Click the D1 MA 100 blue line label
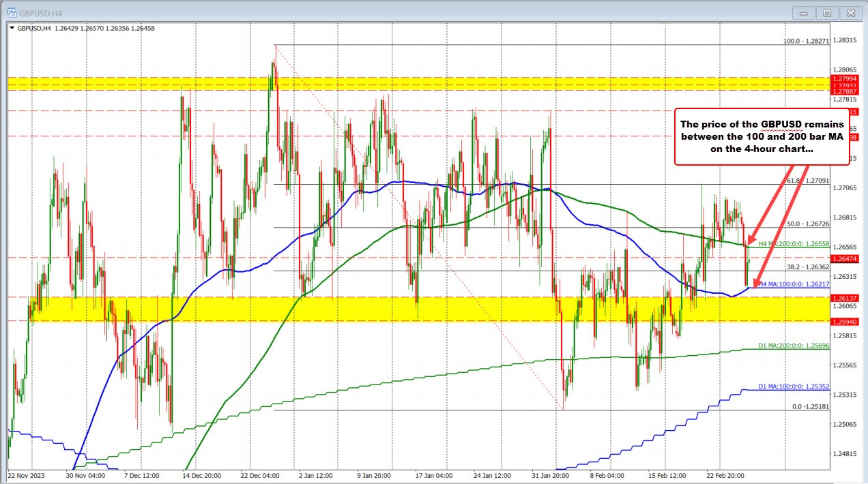Image resolution: width=868 pixels, height=484 pixels. pos(793,387)
